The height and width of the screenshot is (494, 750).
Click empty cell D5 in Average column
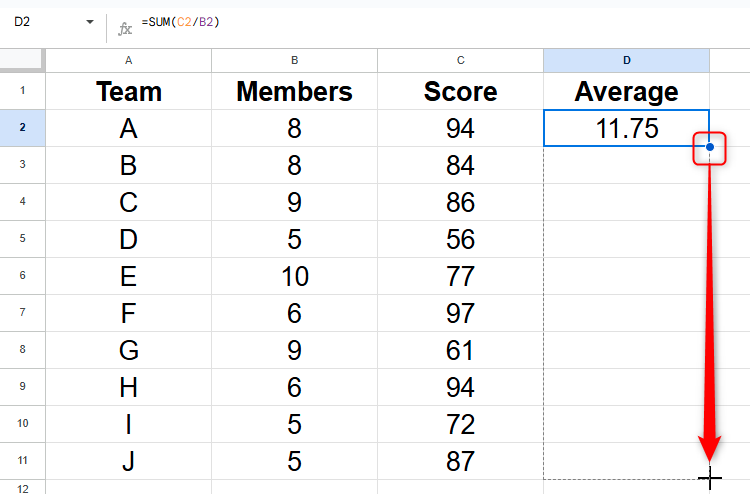point(626,239)
